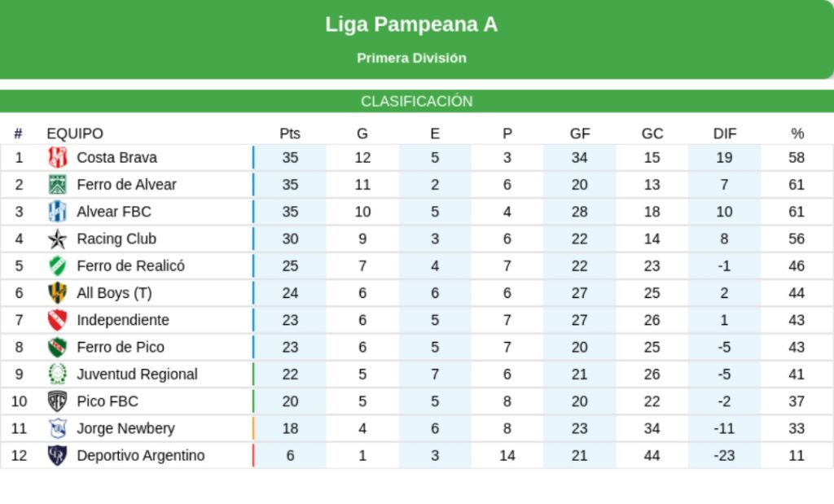Click the Racing Club star logo
The image size is (834, 504).
coord(58,239)
